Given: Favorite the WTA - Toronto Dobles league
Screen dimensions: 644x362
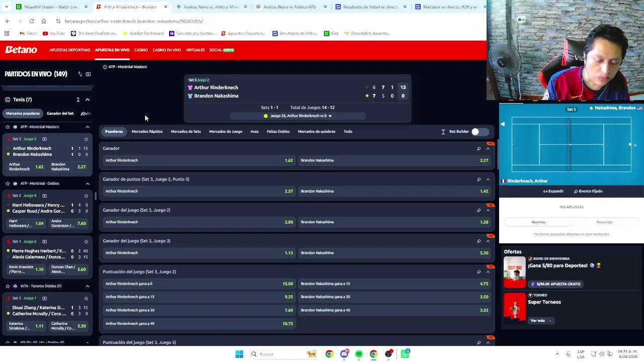Looking at the screenshot, I should [8, 286].
